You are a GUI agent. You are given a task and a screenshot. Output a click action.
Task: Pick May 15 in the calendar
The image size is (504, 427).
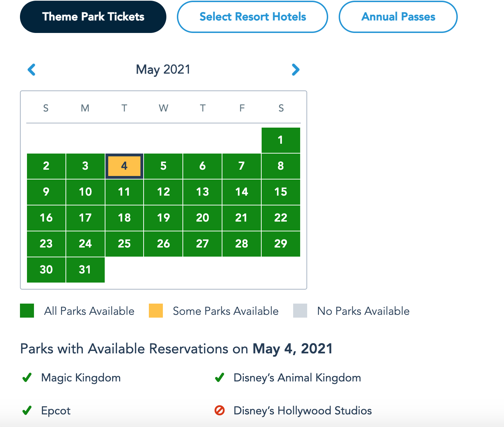point(281,192)
